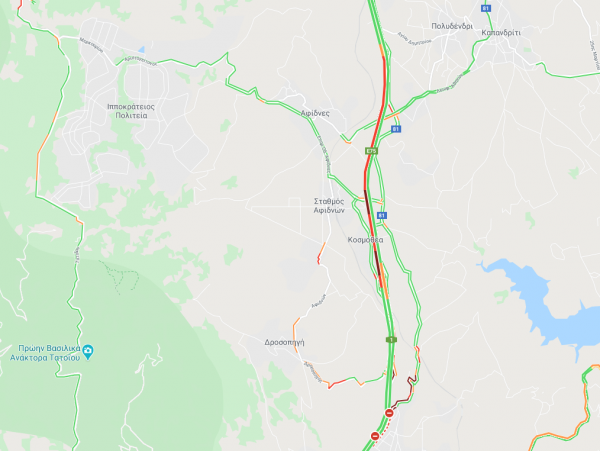Select the green route 1 shield
Screen dimensions: 600x451
pos(391,339)
